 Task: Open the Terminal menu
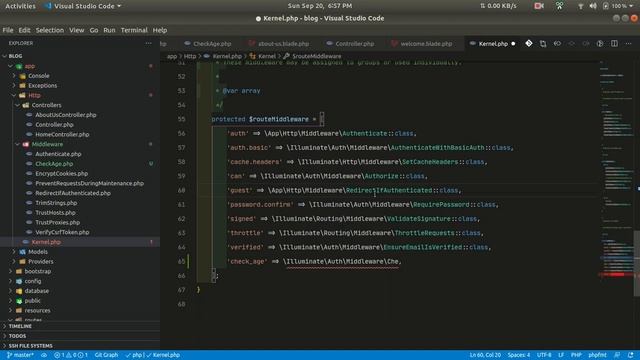tap(134, 30)
